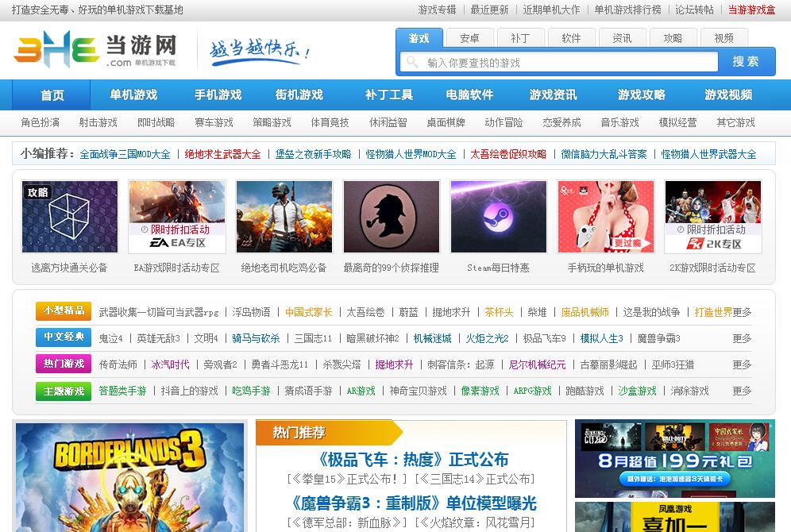The image size is (791, 532).
Task: Expand 更多 in the 主题游戏 row
Action: point(742,391)
